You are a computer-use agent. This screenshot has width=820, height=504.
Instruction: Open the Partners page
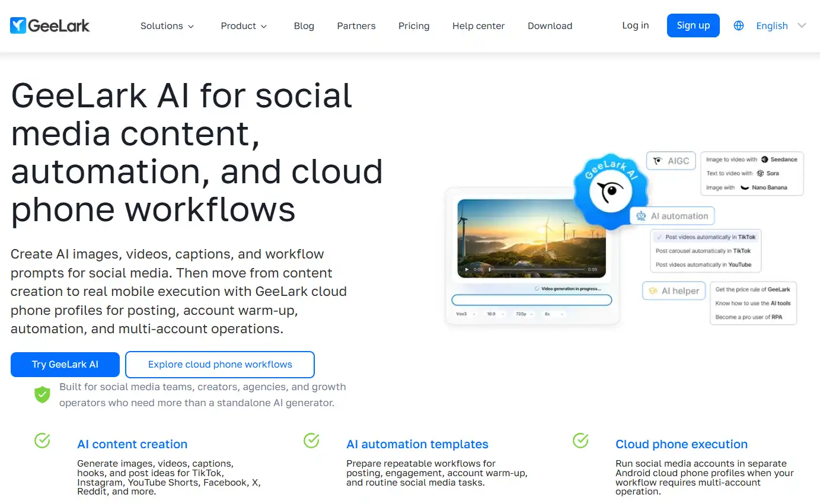point(356,26)
